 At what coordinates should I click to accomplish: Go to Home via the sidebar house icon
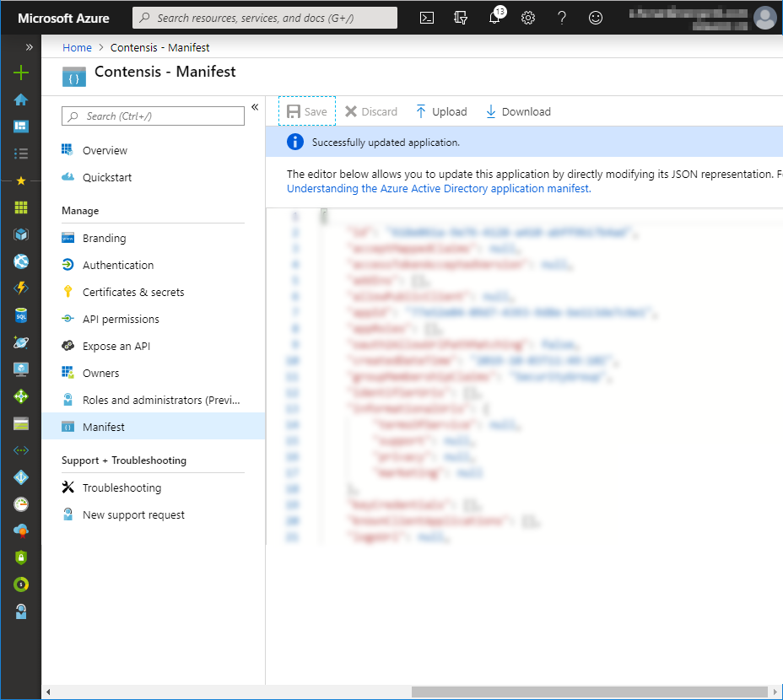[21, 100]
